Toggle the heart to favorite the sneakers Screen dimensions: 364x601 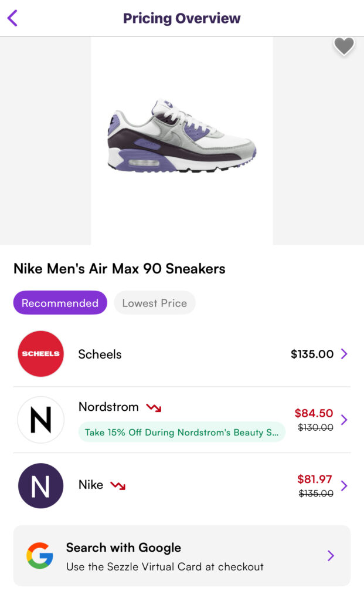tap(343, 46)
